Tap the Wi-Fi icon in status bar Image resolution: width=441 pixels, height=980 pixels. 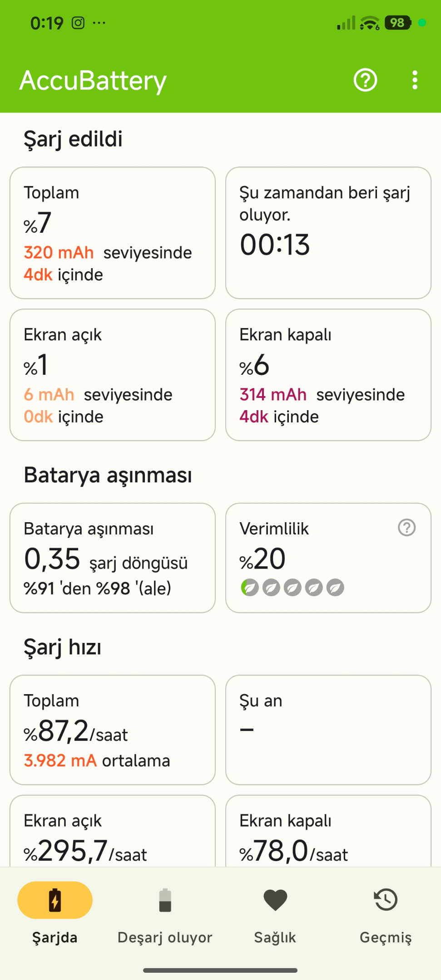click(370, 23)
